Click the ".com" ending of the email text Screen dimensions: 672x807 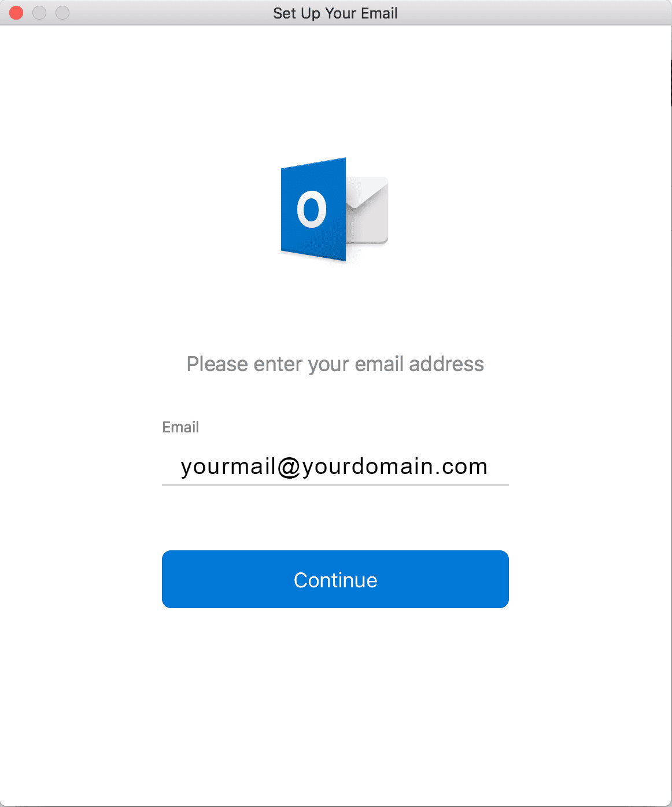[464, 467]
